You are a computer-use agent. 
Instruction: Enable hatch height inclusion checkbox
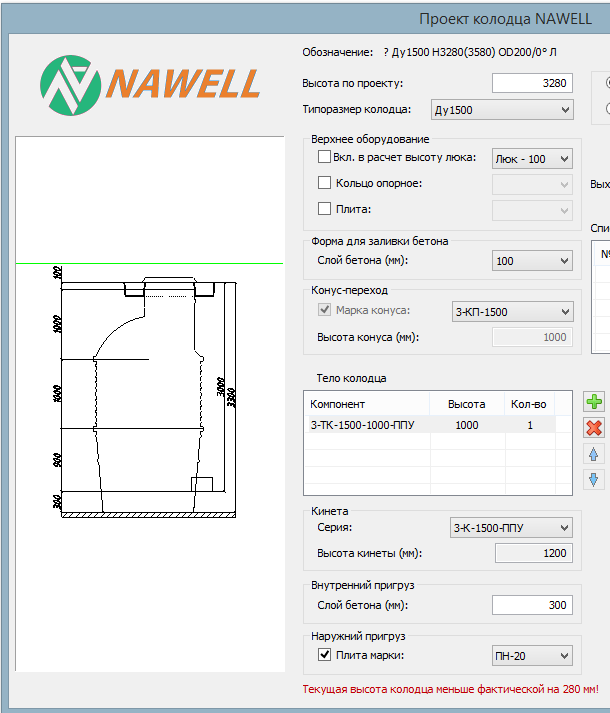324,157
